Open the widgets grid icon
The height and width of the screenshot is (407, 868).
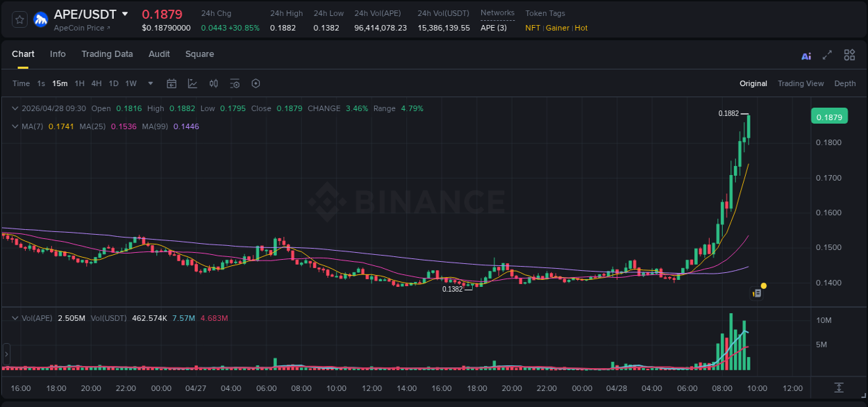(849, 55)
